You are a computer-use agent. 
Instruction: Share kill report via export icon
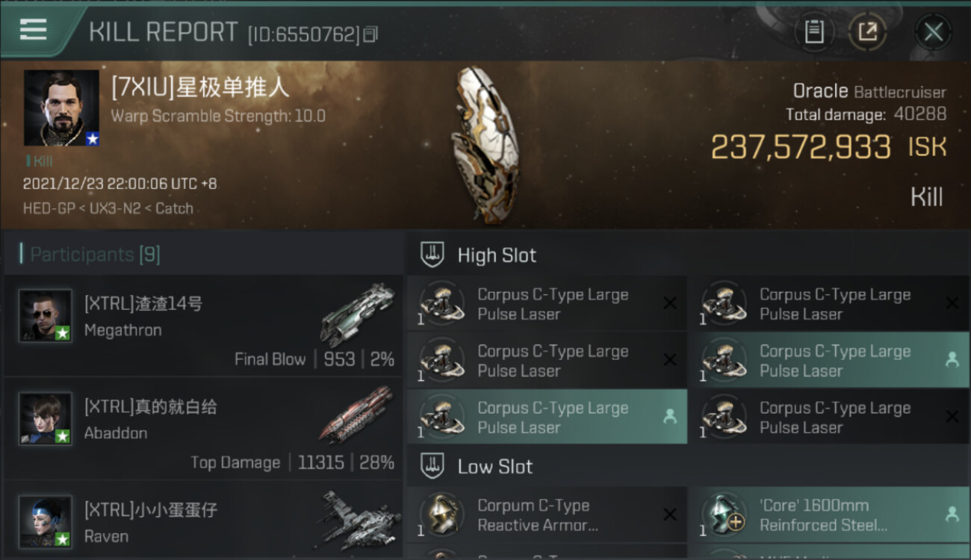867,32
